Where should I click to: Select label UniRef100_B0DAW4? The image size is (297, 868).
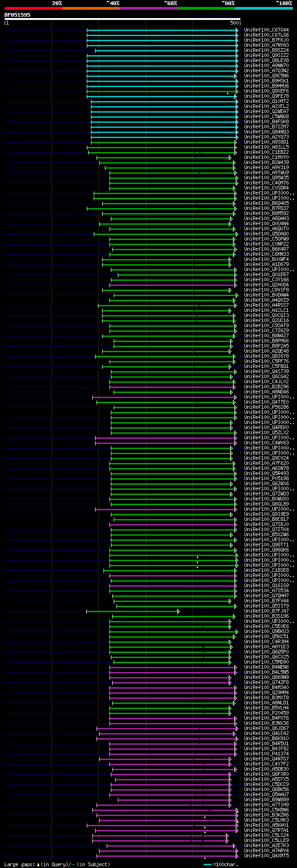click(266, 295)
